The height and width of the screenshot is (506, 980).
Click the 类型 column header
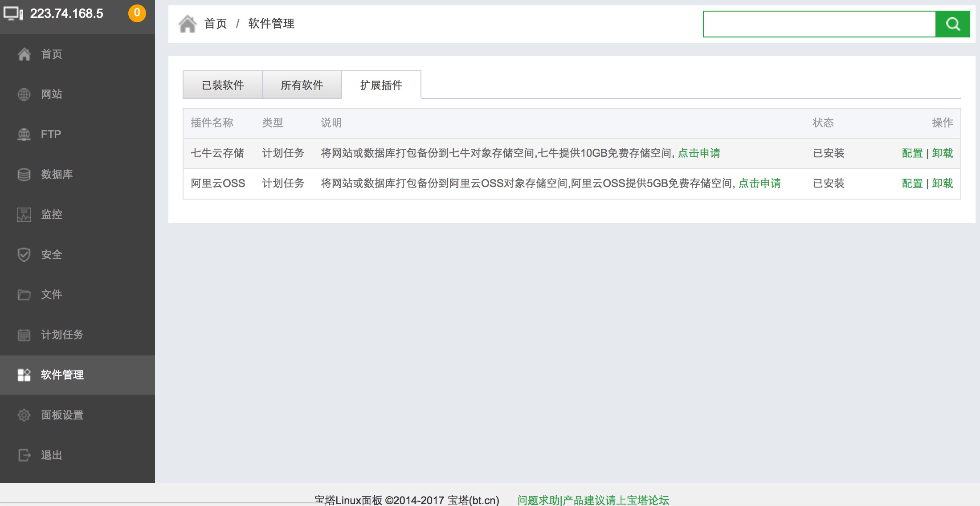[x=273, y=123]
